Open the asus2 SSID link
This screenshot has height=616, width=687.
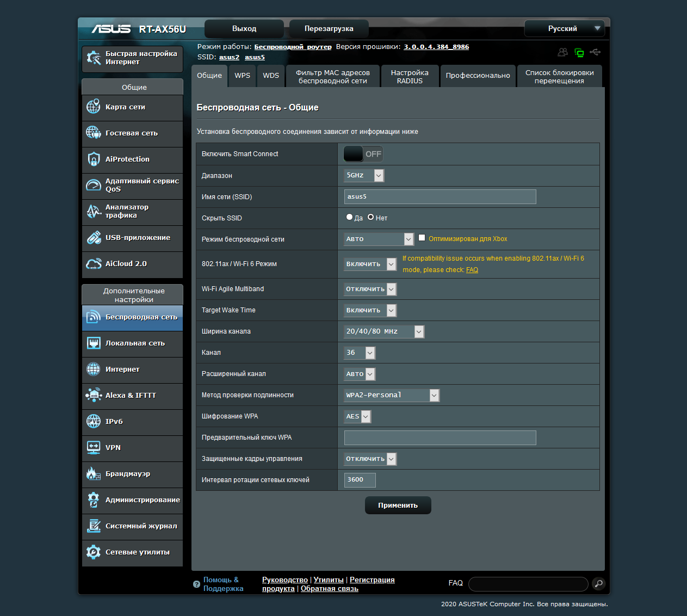coord(229,57)
